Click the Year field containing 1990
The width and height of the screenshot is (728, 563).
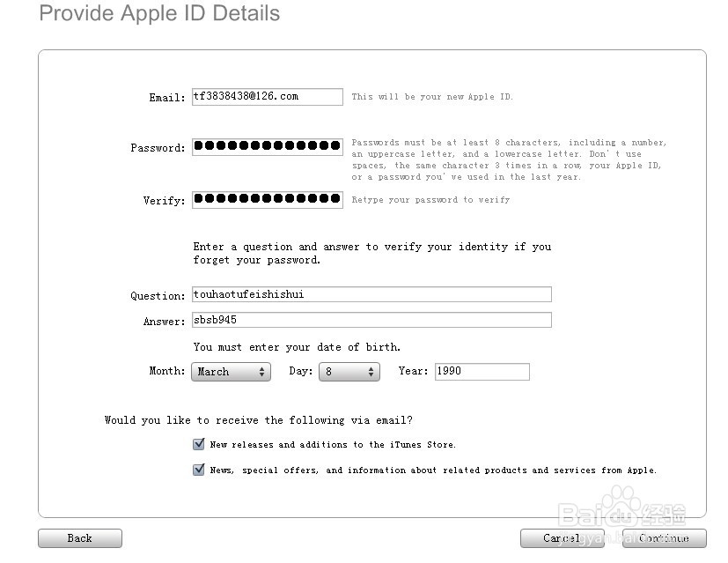pos(482,372)
